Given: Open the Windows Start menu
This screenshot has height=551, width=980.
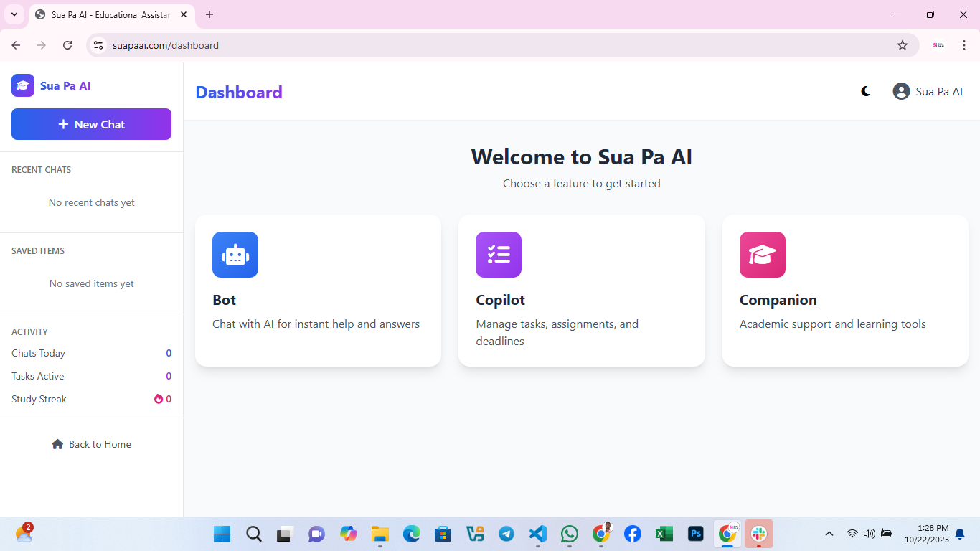Looking at the screenshot, I should pyautogui.click(x=222, y=534).
